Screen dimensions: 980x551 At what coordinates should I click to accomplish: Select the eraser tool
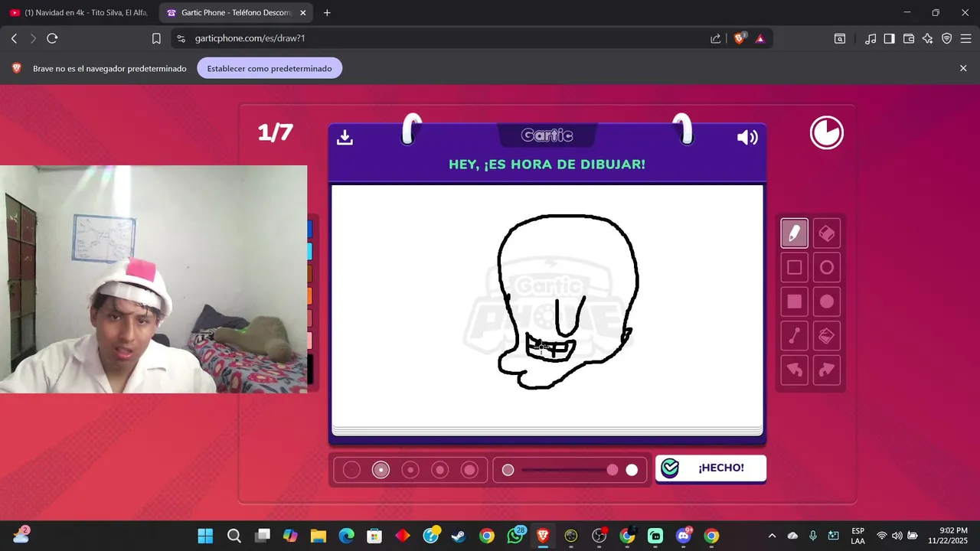click(827, 233)
